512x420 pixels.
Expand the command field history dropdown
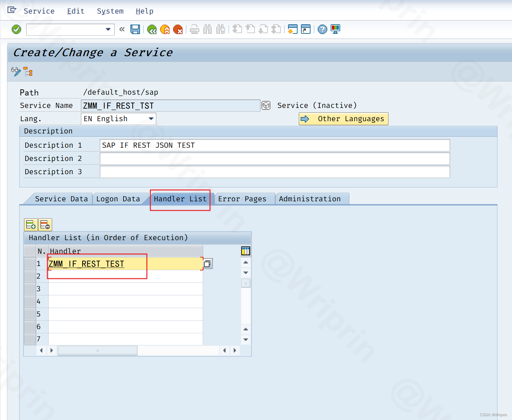(x=108, y=29)
